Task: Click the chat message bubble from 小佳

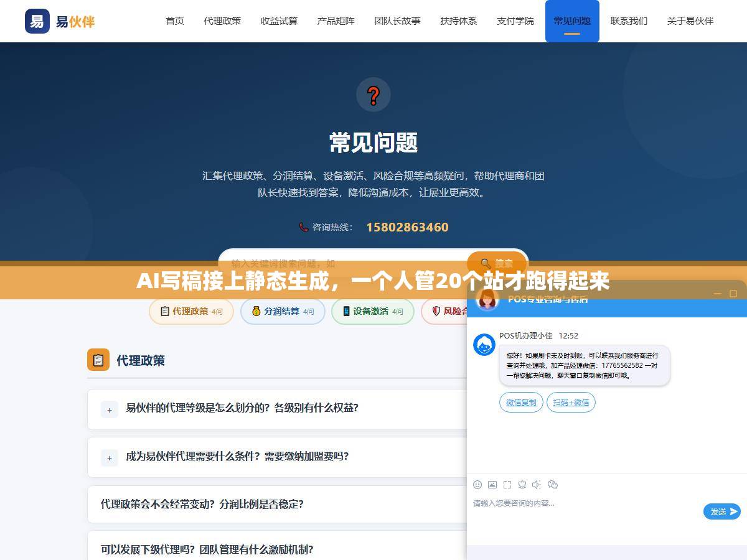Action: click(x=585, y=366)
